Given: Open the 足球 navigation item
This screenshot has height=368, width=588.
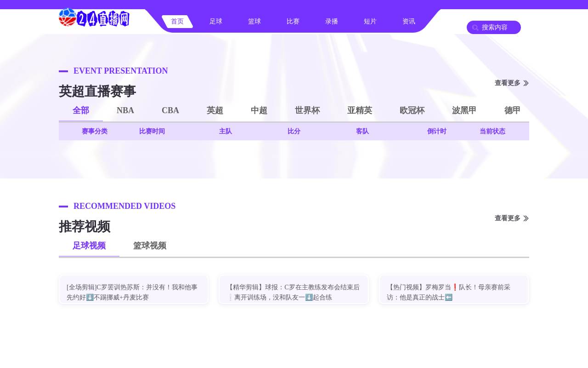Looking at the screenshot, I should tap(216, 22).
